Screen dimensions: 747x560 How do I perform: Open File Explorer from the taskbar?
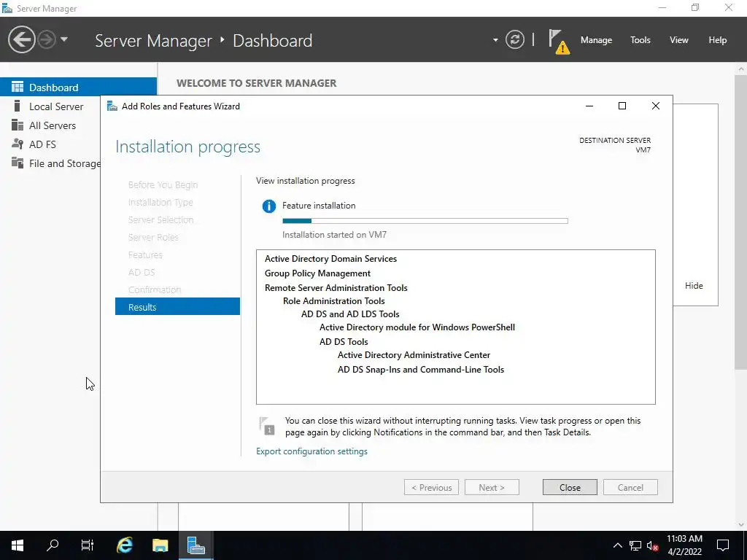point(160,545)
